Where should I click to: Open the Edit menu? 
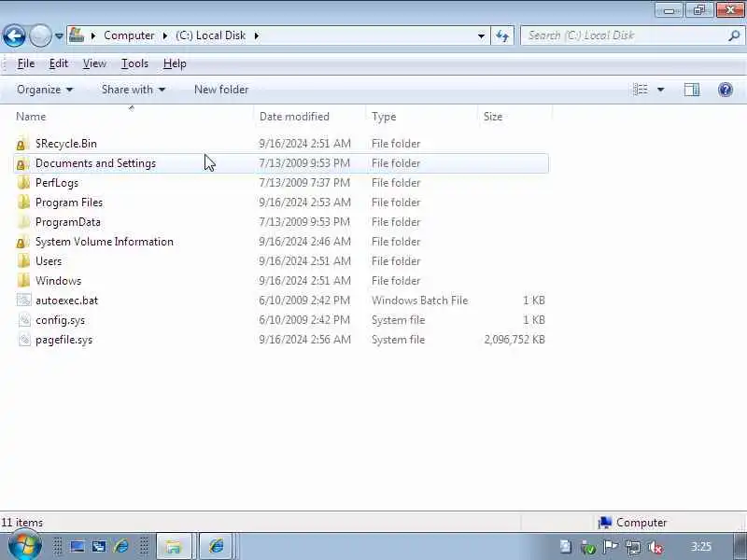tap(59, 63)
